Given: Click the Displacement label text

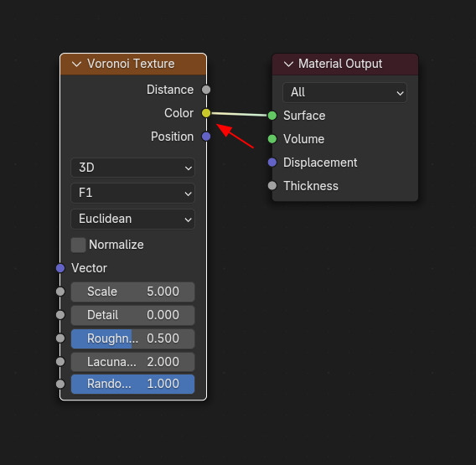Looking at the screenshot, I should coord(320,163).
